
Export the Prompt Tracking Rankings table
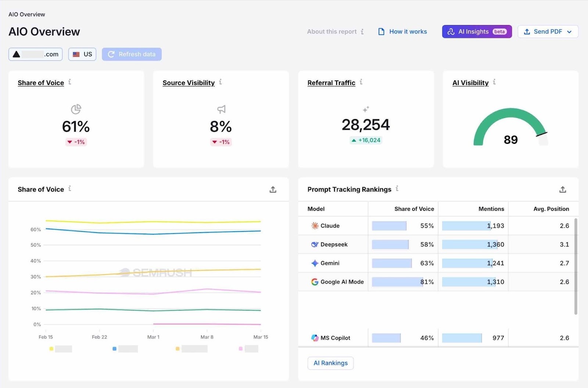pos(562,189)
